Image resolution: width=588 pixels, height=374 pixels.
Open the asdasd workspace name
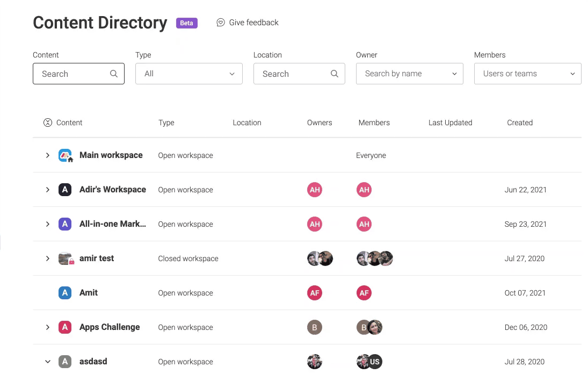[x=93, y=362]
